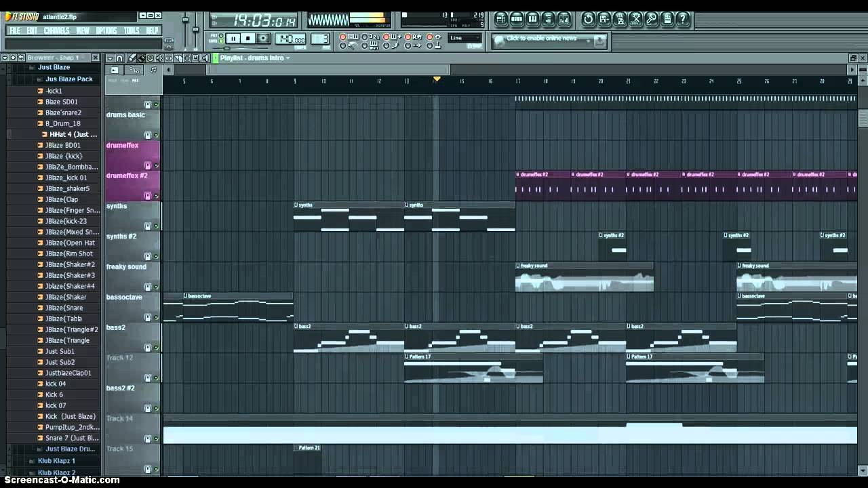The image size is (868, 488).
Task: Open the audio editor scissors icon
Action: tap(635, 19)
